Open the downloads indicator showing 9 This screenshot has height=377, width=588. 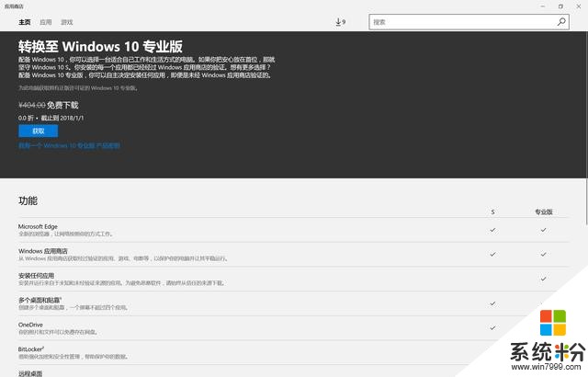pos(341,22)
